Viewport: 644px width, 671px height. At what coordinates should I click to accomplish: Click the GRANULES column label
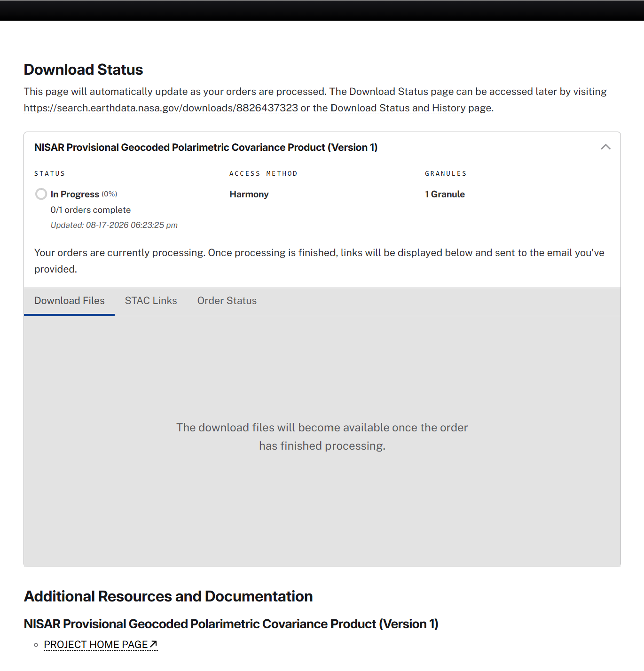coord(446,173)
